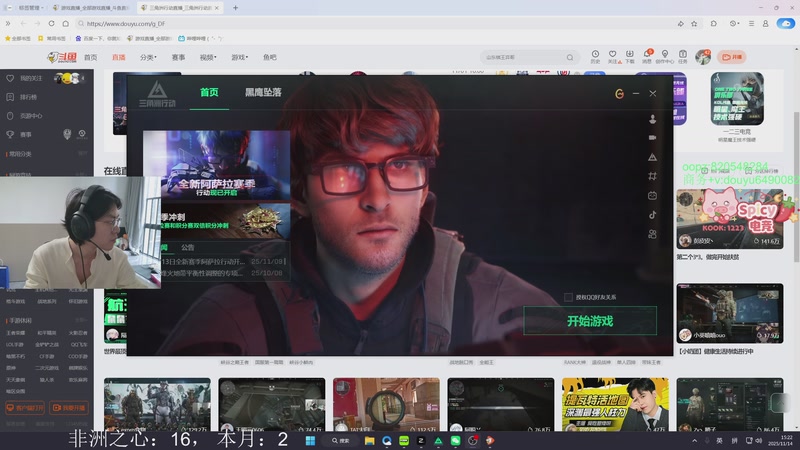Viewport: 800px width, 450px height.
Task: Select the 首页 tab in the launcher
Action: coord(209,92)
